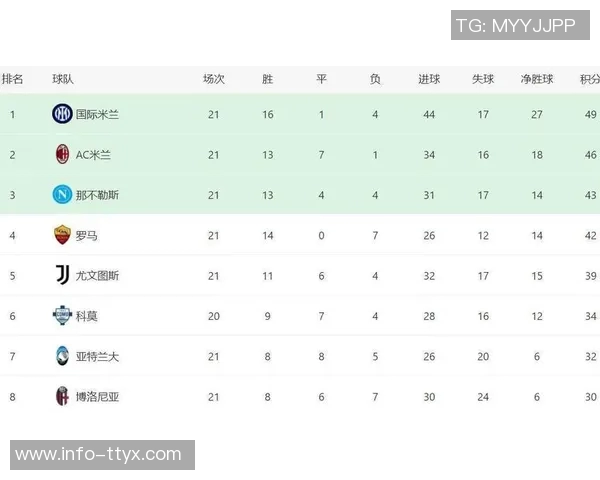Open the 尤文图斯 team name link
This screenshot has width=600, height=480.
[x=97, y=276]
